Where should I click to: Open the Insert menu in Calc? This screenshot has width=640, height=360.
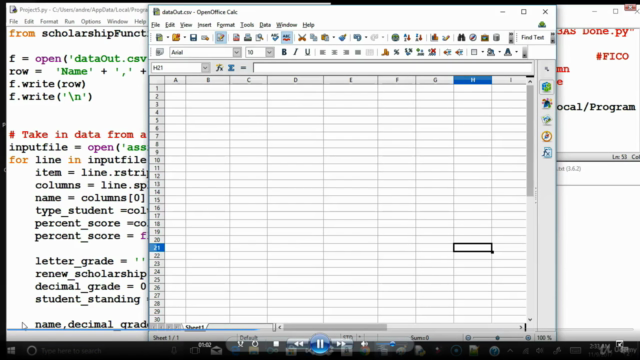click(x=204, y=25)
